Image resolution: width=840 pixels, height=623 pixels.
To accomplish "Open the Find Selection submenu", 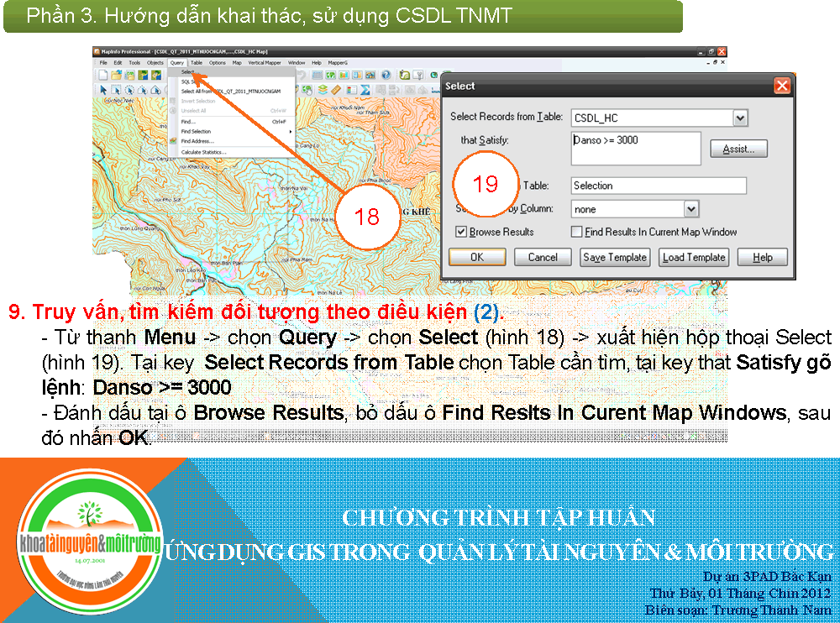I will [232, 131].
